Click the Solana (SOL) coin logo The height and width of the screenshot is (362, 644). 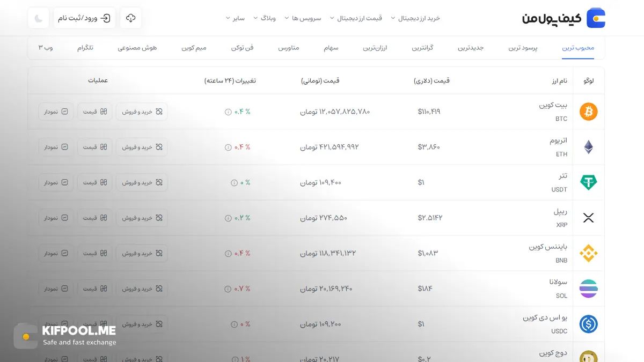[588, 289]
